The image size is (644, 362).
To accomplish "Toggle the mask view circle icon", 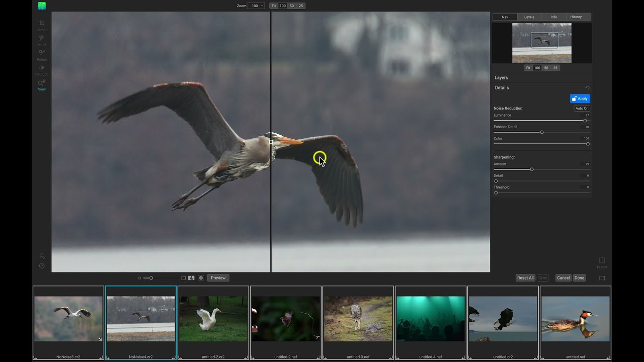I will tap(201, 278).
